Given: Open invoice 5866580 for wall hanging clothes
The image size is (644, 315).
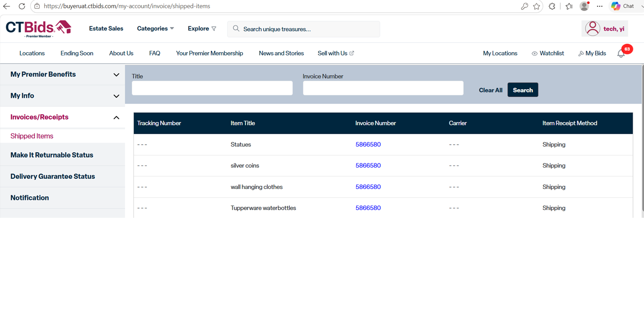Looking at the screenshot, I should point(368,187).
